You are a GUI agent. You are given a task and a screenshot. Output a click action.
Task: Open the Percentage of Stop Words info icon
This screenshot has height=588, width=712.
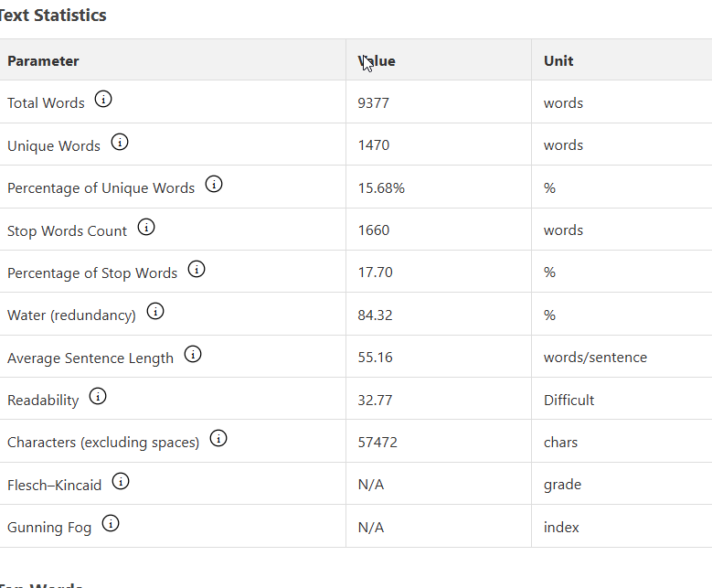coord(197,270)
